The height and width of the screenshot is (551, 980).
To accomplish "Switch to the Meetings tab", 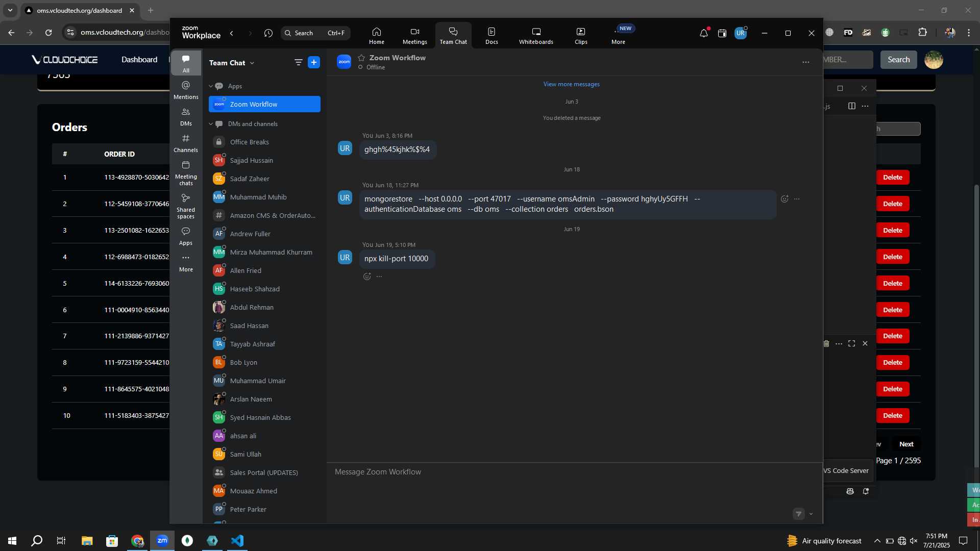I will click(x=414, y=36).
